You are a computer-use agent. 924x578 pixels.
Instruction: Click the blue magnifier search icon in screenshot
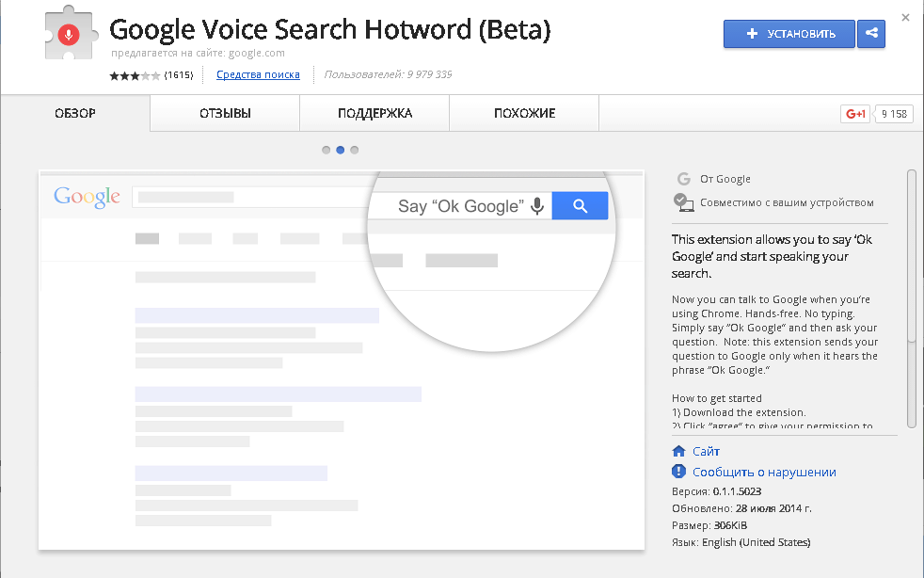pos(580,206)
